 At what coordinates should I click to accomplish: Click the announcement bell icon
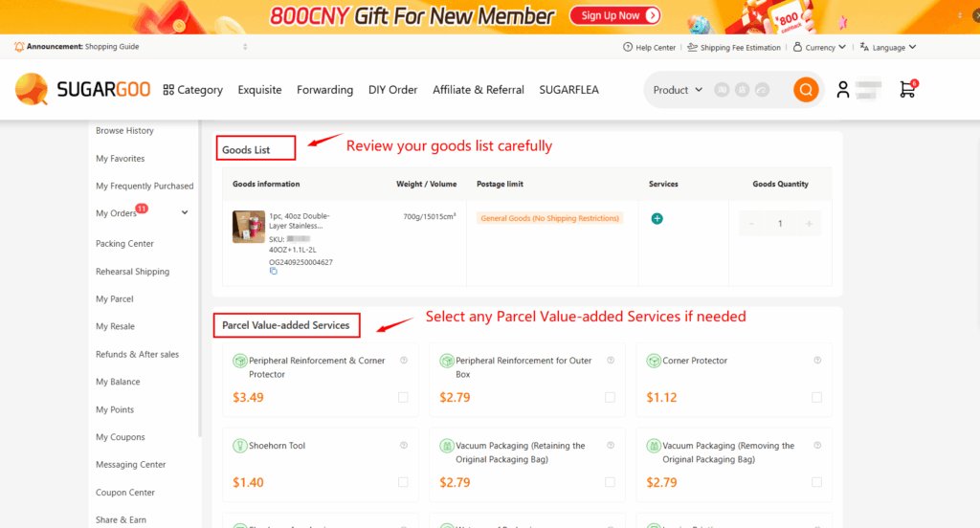point(19,47)
